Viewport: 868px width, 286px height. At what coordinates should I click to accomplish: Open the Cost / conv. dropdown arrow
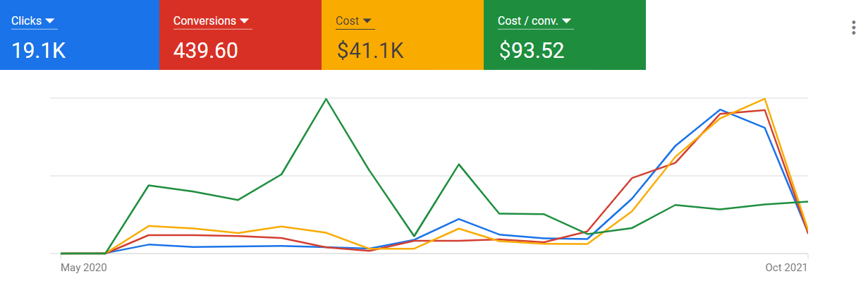[x=567, y=21]
